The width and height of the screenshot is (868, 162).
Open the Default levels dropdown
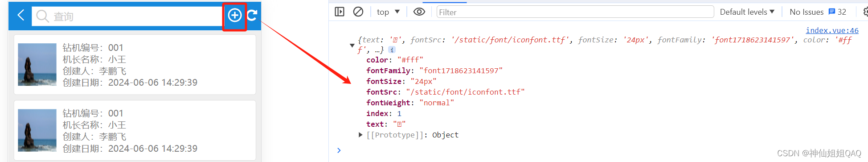pos(747,12)
